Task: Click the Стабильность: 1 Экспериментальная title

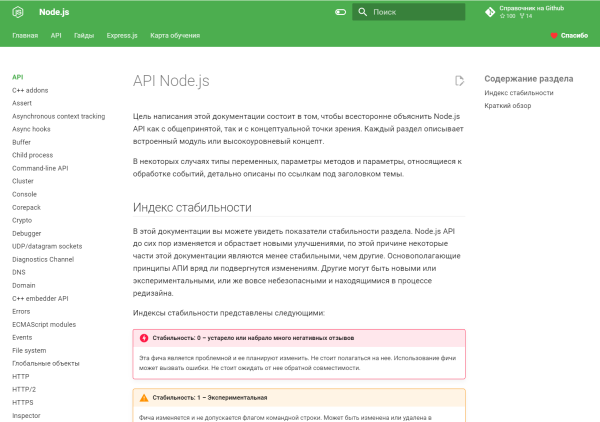Action: 210,398
